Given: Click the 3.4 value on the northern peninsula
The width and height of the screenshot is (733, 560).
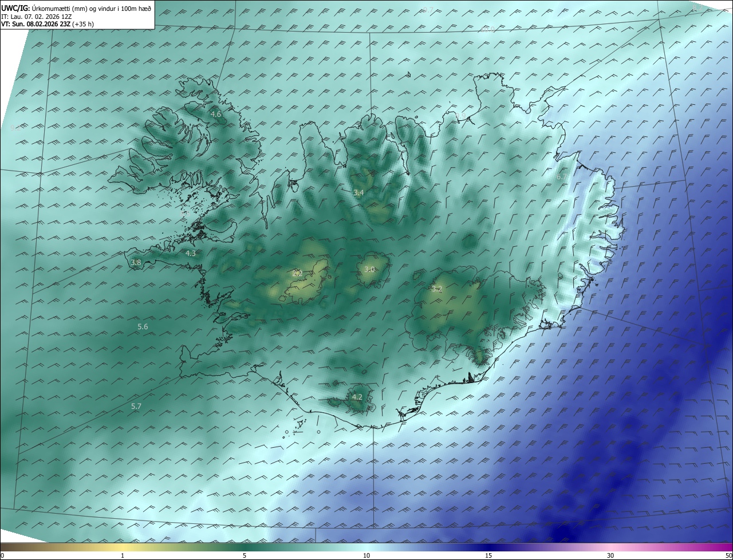Looking at the screenshot, I should (358, 192).
